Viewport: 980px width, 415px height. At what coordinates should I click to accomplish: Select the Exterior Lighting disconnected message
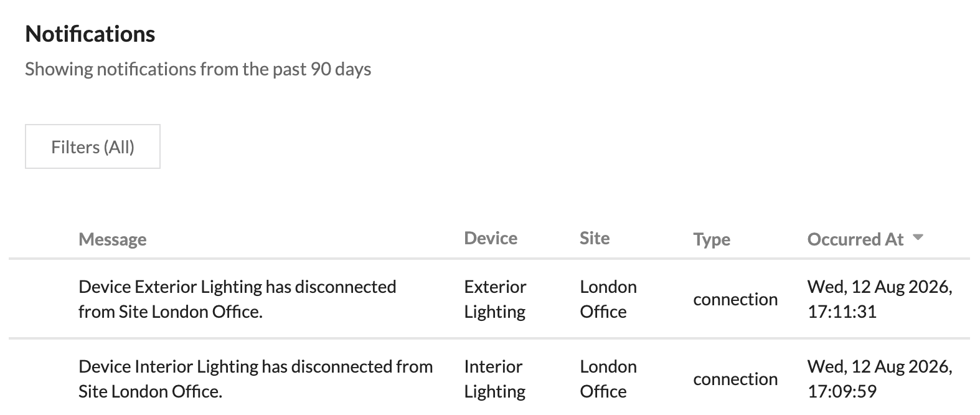coord(237,299)
